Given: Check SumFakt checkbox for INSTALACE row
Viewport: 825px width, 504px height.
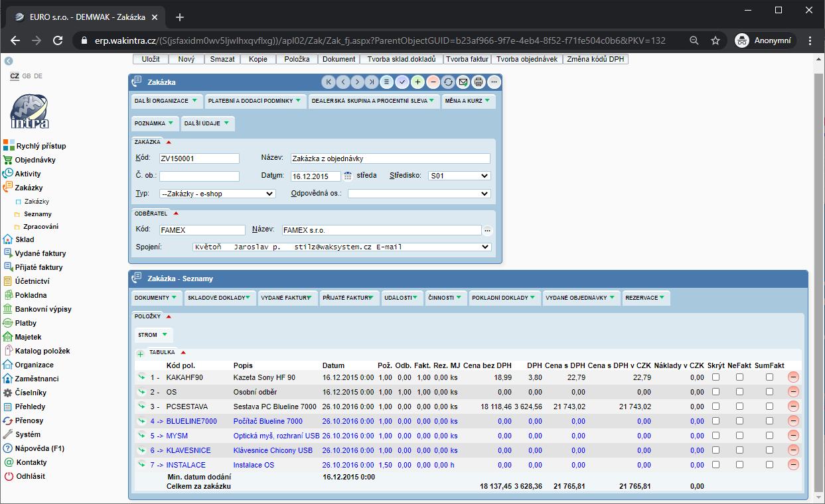Looking at the screenshot, I should (x=769, y=465).
